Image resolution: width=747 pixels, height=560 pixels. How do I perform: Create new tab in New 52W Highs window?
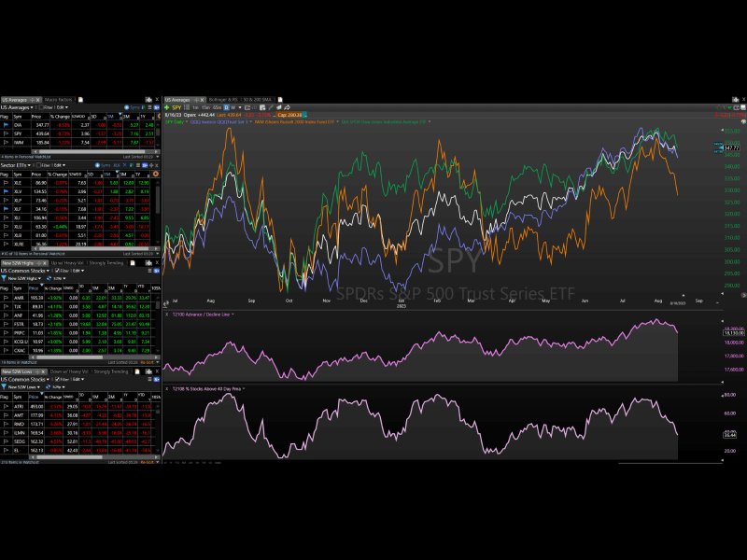(x=133, y=263)
